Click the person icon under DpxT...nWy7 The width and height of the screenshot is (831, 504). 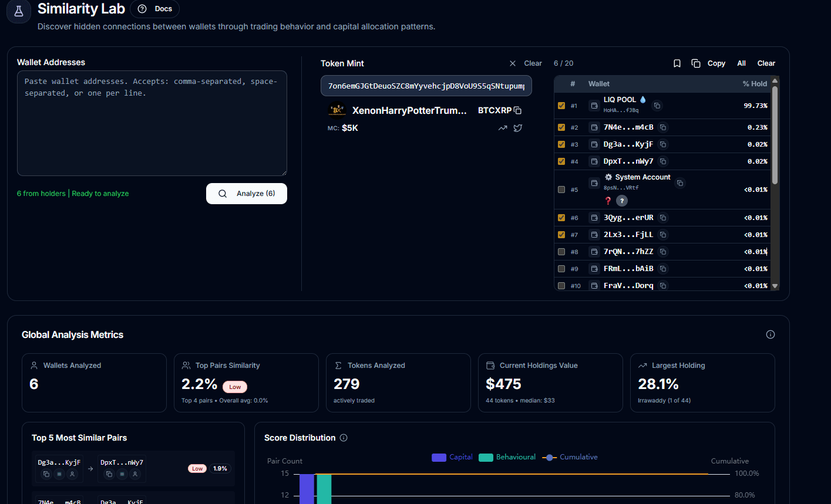[x=135, y=474]
